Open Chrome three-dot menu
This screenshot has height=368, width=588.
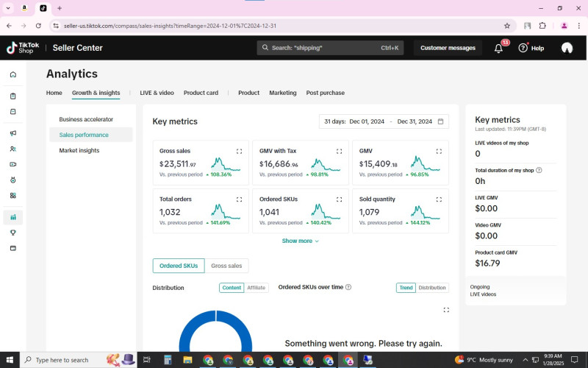578,26
